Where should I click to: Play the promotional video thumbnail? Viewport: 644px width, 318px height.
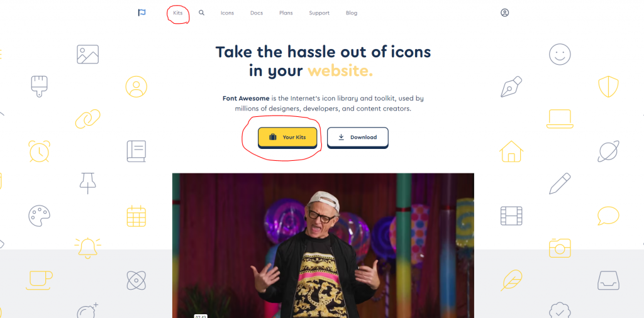coord(323,245)
